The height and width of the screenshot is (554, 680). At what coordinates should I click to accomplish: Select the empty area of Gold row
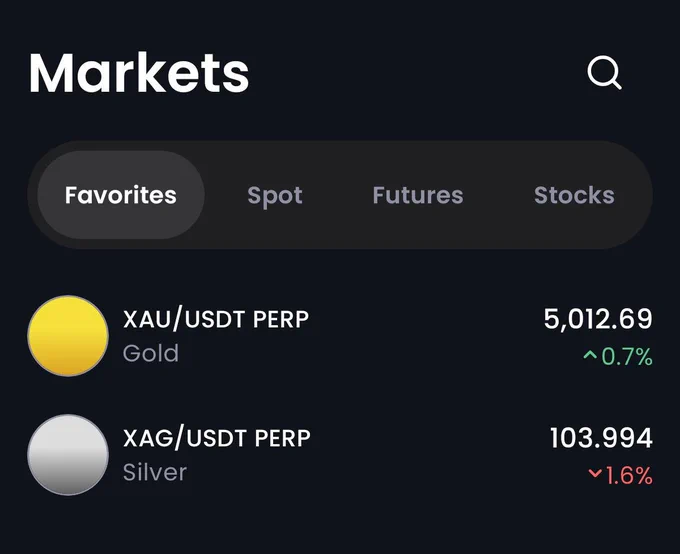(x=425, y=336)
